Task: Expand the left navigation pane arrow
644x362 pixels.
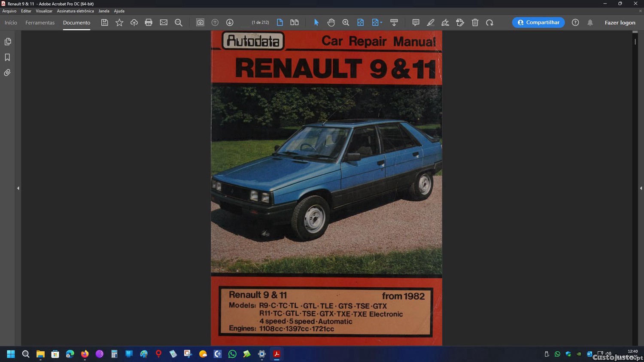Action: tap(18, 188)
